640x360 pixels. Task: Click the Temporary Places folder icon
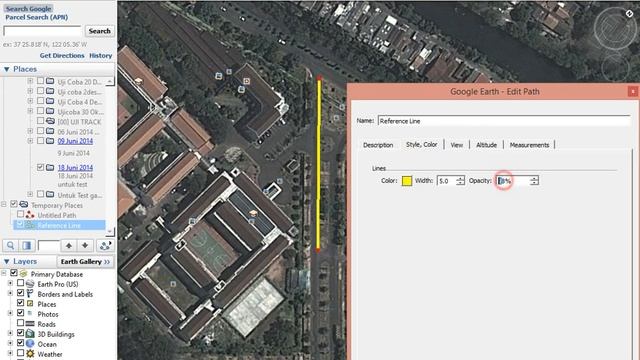tap(24, 204)
